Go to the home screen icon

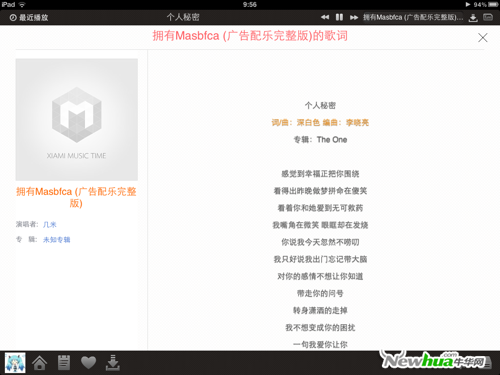pyautogui.click(x=39, y=363)
